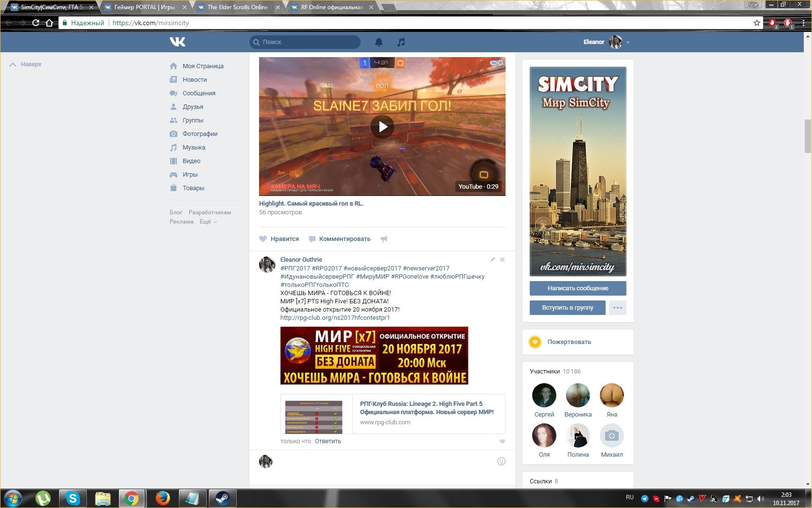Edit the comment with the pencil icon
The height and width of the screenshot is (508, 812).
pos(493,260)
